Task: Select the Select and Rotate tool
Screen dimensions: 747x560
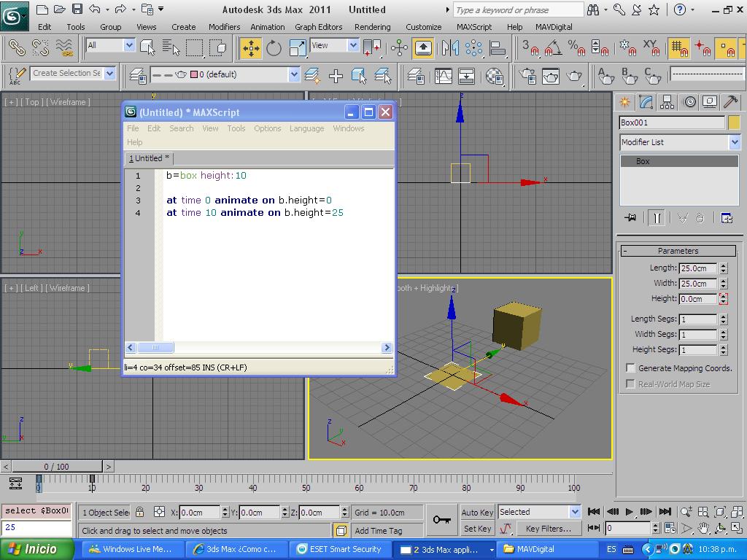Action: click(274, 47)
